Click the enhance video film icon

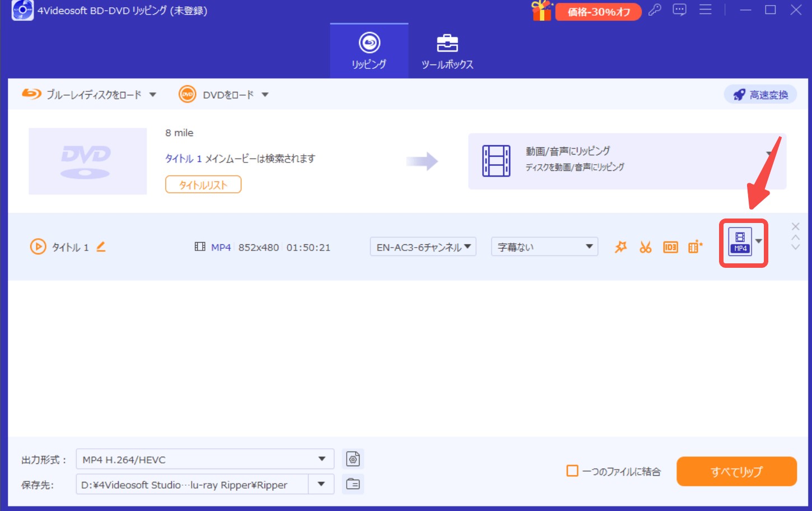(695, 247)
